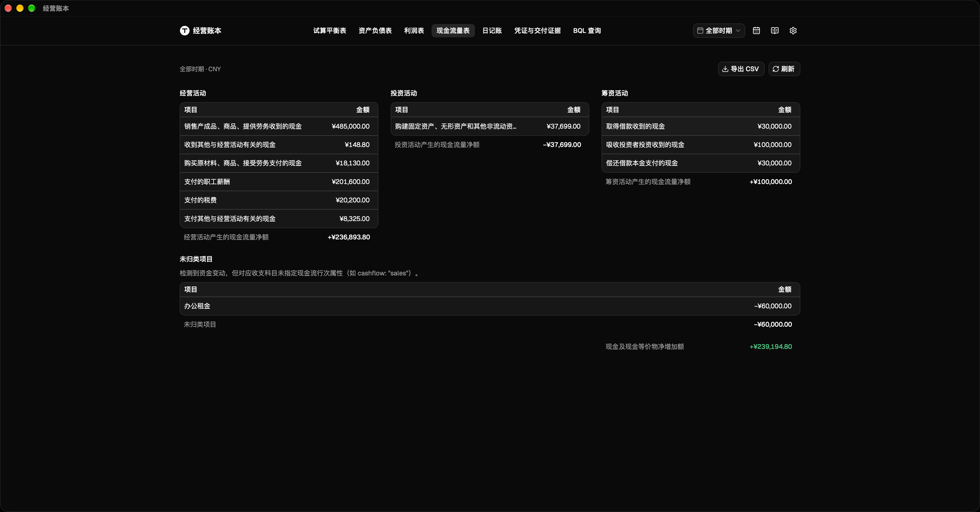Click the amount +¥236,893.80
This screenshot has width=980, height=512.
[x=348, y=237]
